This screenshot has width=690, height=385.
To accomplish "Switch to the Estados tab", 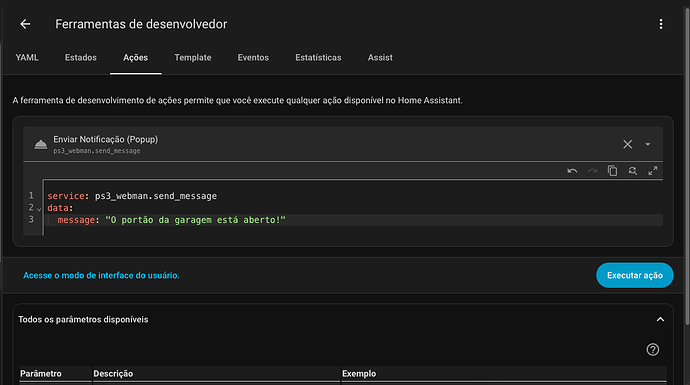I will 81,58.
